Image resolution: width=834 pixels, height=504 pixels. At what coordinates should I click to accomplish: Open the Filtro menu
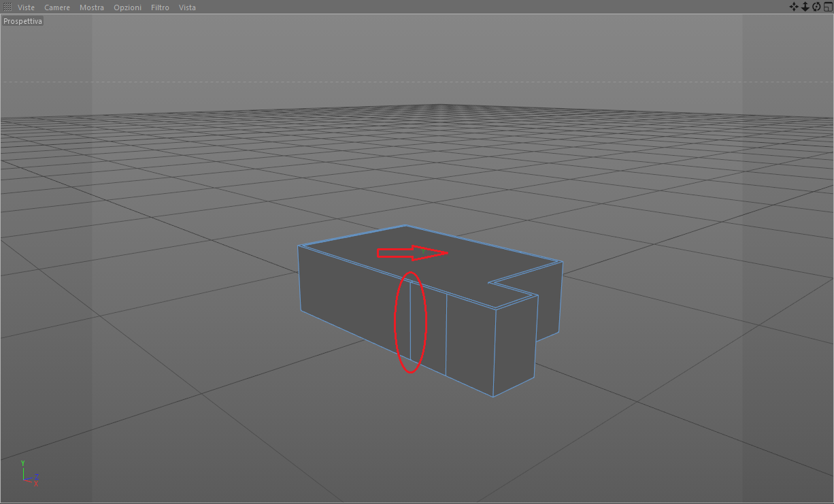[x=160, y=7]
